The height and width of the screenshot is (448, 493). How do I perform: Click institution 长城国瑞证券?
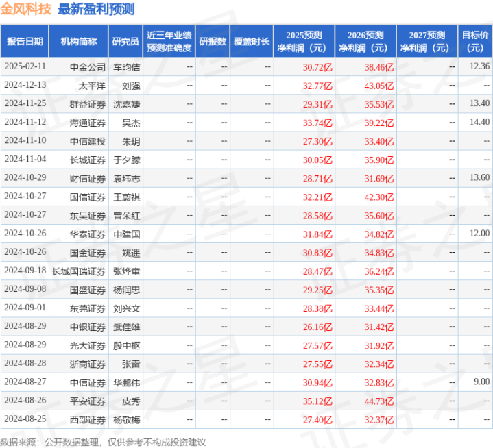pyautogui.click(x=79, y=271)
